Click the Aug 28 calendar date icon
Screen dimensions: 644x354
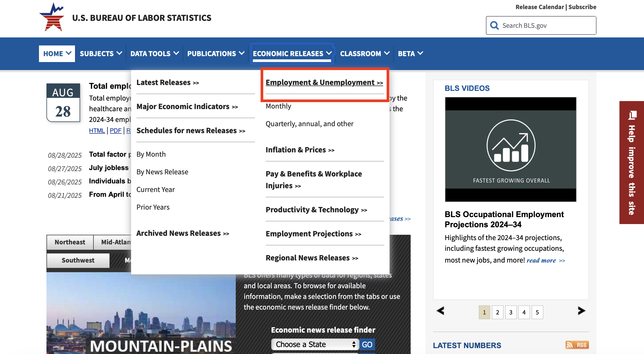tap(63, 103)
